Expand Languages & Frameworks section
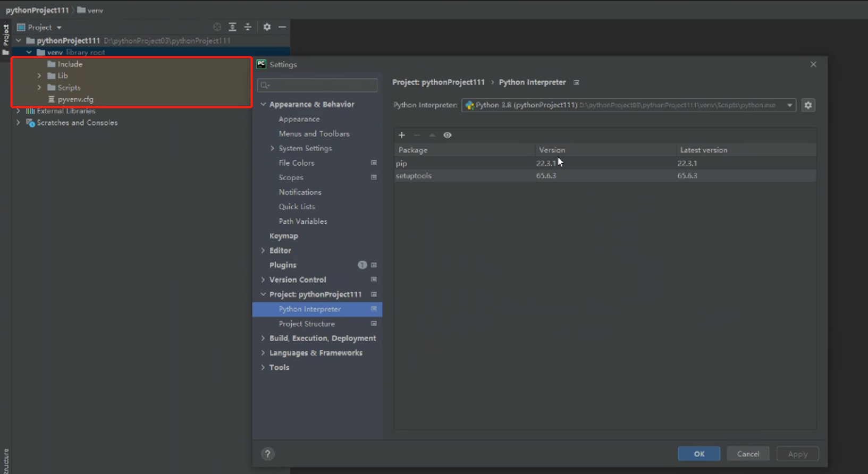 (x=263, y=353)
